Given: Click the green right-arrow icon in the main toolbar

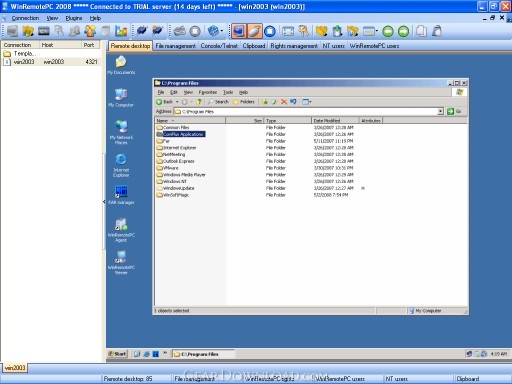Looking at the screenshot, I should click(x=403, y=31).
